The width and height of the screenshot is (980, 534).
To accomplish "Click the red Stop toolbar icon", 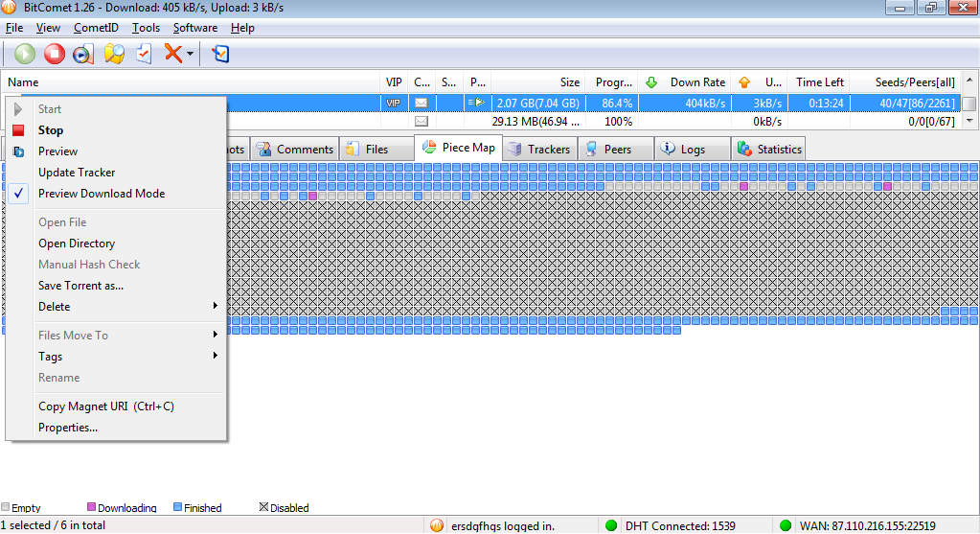I will click(54, 54).
